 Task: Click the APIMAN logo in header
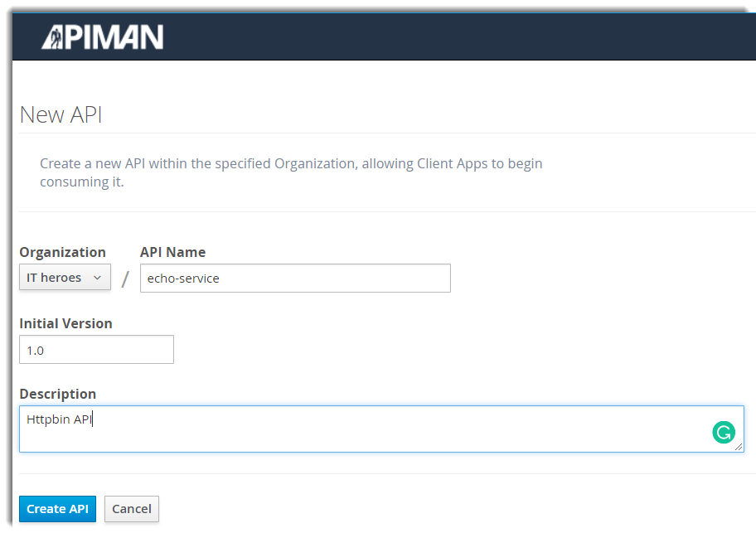(102, 37)
